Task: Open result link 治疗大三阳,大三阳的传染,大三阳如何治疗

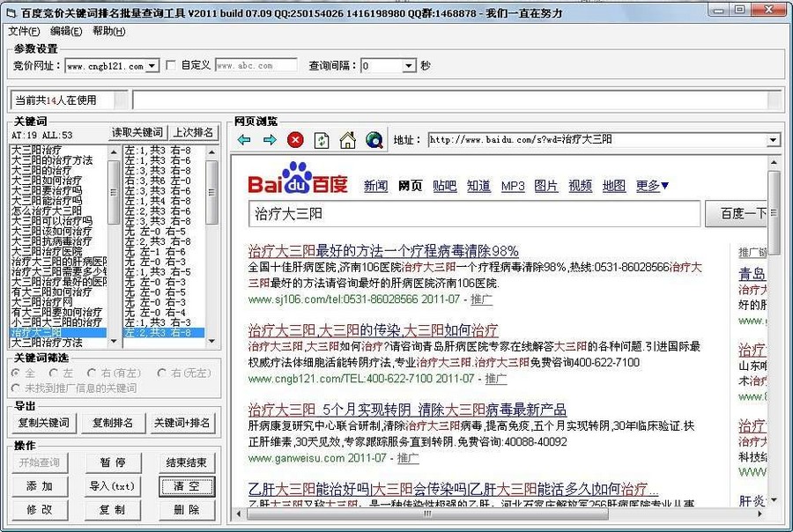Action: pos(374,330)
